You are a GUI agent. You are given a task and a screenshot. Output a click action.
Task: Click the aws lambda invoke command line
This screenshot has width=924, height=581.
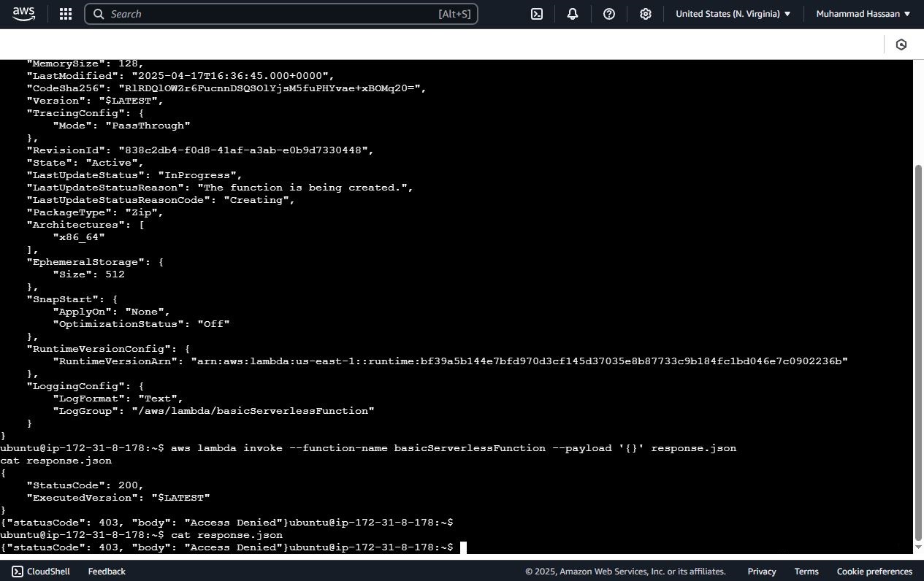pos(368,448)
